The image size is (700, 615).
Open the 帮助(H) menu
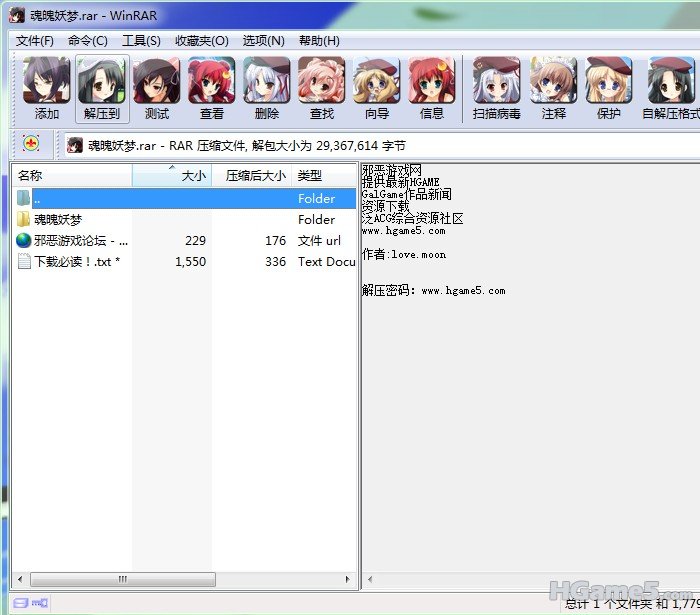click(x=319, y=41)
